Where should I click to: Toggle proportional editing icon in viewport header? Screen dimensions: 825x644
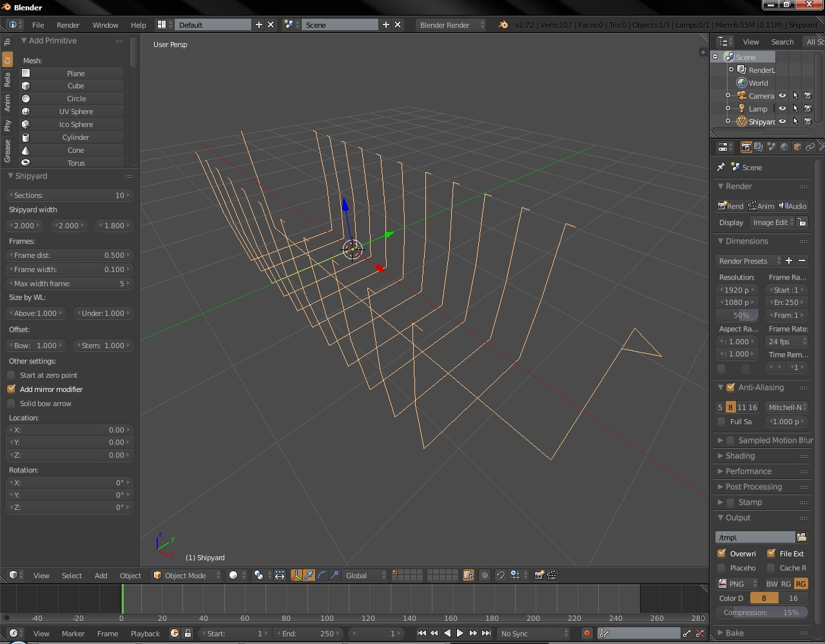(x=485, y=575)
